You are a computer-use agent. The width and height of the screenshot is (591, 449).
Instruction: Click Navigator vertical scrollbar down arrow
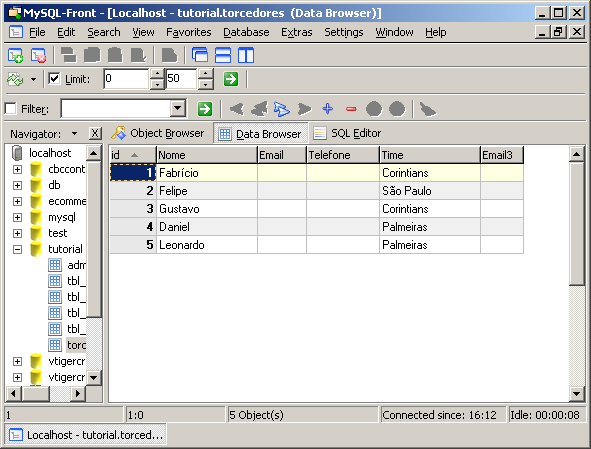coord(93,377)
